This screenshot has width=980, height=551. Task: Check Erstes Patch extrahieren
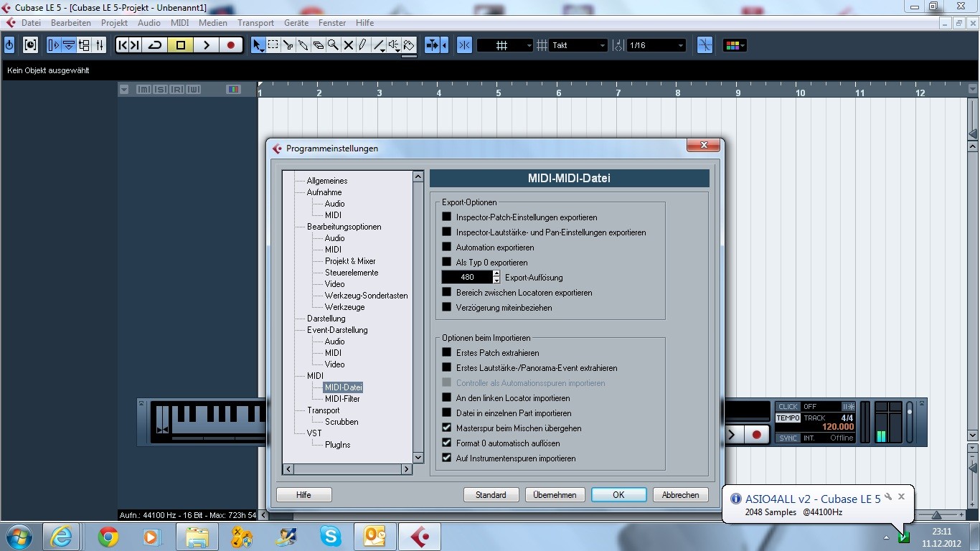[x=447, y=352]
